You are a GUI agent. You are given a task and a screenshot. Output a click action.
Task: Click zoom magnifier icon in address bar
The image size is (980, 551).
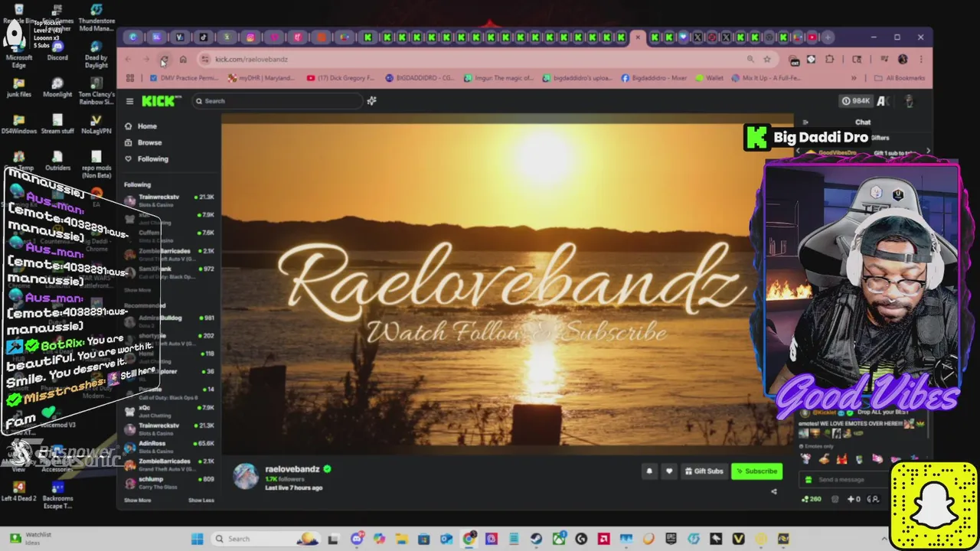(x=750, y=59)
